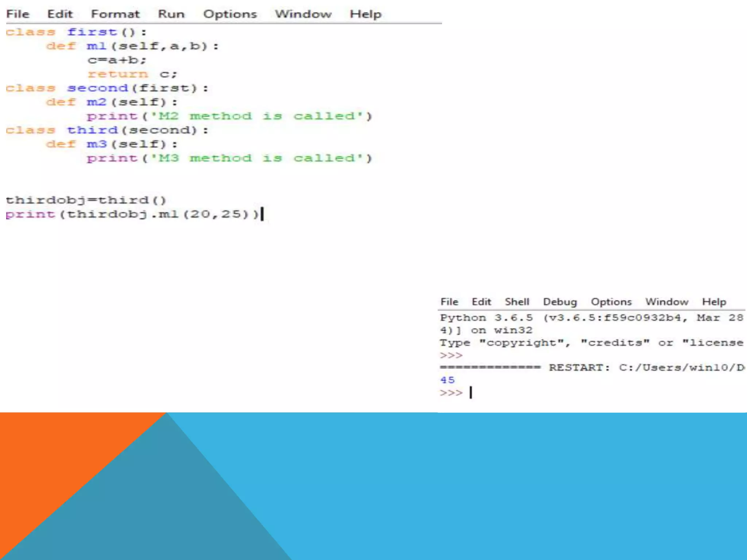Place cursor on 'return c;' line
Image resolution: width=747 pixels, height=560 pixels.
click(132, 74)
